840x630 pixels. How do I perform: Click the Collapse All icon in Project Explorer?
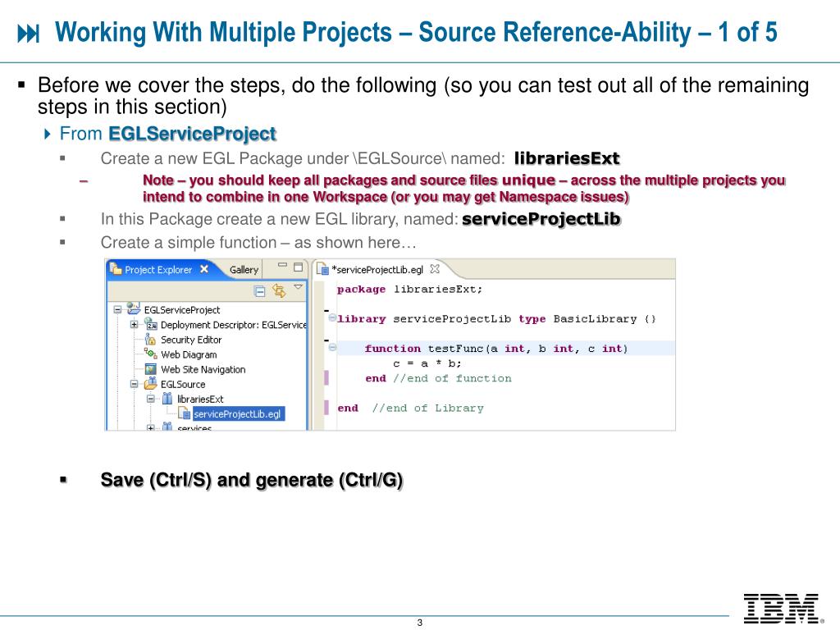click(259, 290)
